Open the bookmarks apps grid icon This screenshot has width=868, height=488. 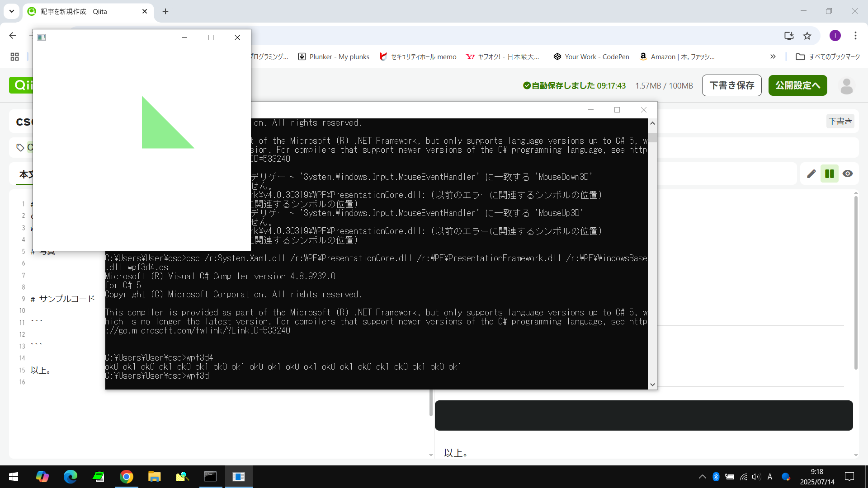14,56
